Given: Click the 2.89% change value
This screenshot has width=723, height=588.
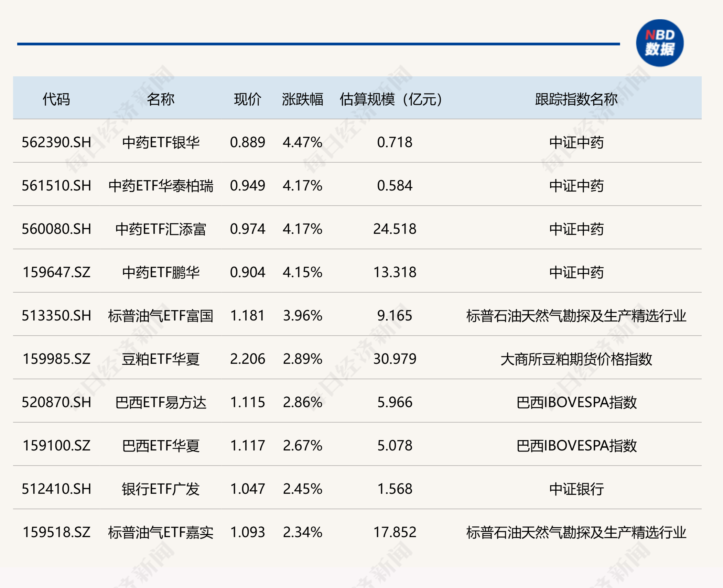Looking at the screenshot, I should (303, 359).
